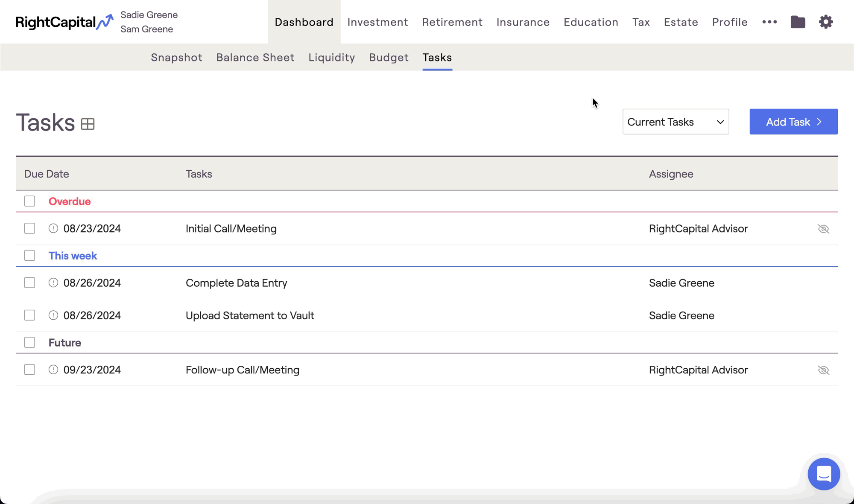Click alert icon for Complete Data Entry
Viewport: 854px width, 504px height.
(53, 283)
